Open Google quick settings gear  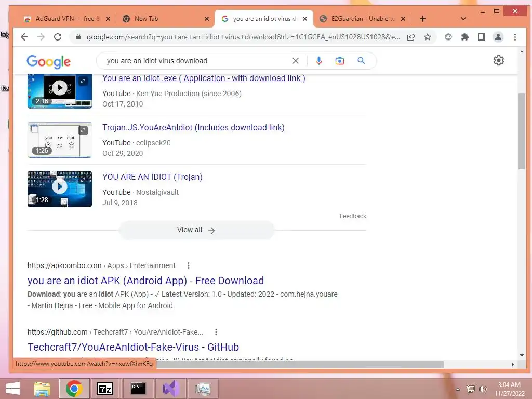[498, 60]
